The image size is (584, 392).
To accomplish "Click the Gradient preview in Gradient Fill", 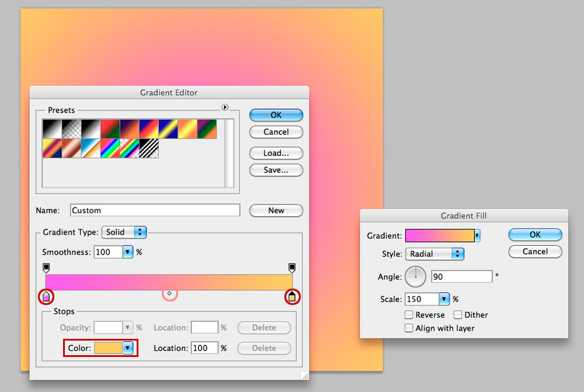I will coord(440,235).
